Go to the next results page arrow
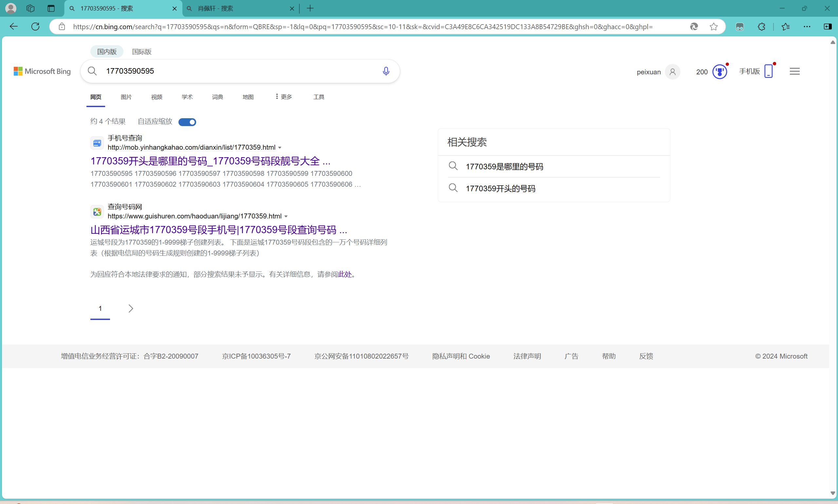838x504 pixels. [x=130, y=308]
